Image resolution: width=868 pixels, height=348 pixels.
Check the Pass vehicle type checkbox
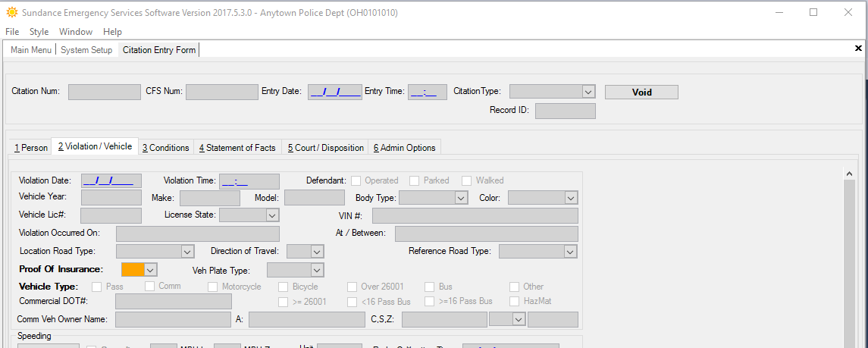coord(97,287)
